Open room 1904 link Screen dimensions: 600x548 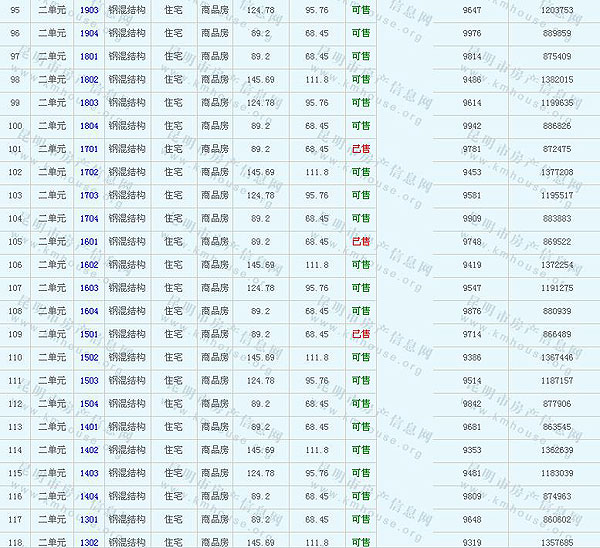[x=88, y=33]
